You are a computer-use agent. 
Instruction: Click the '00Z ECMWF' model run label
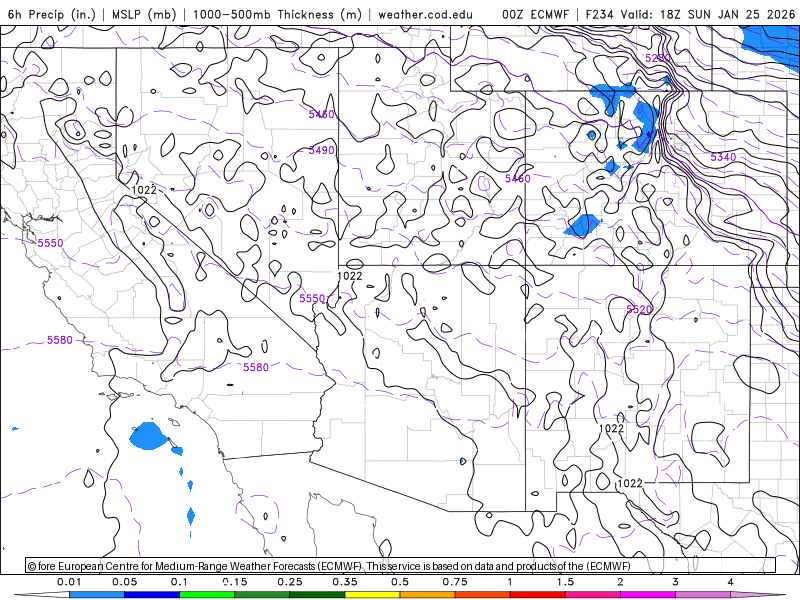[x=535, y=14]
